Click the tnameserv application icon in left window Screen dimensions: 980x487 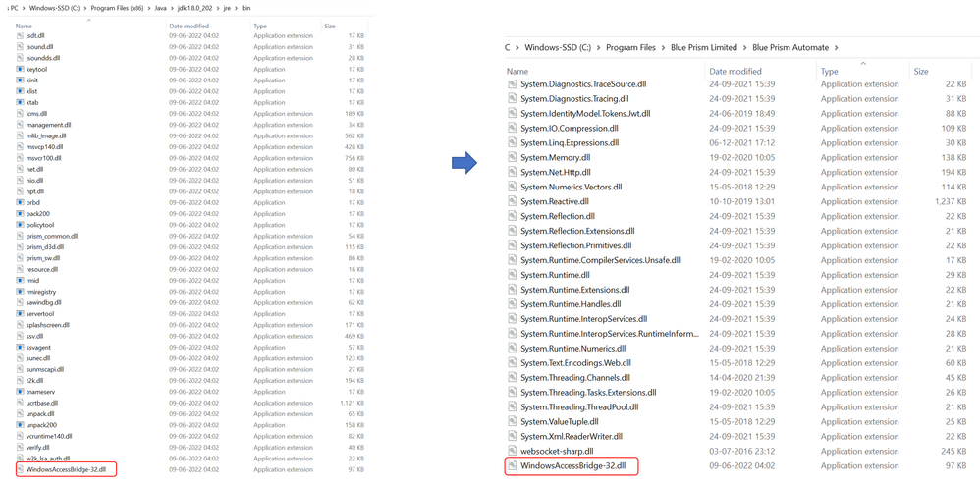(20, 392)
